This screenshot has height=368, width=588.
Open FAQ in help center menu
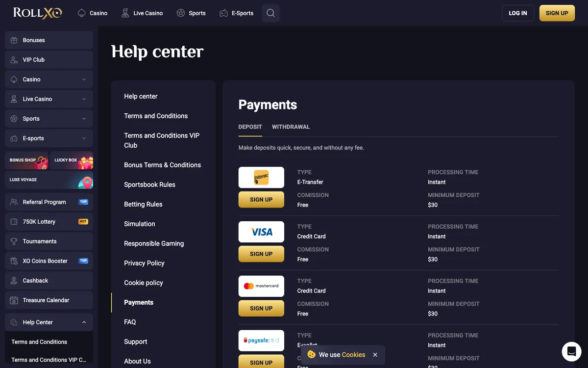coord(130,322)
